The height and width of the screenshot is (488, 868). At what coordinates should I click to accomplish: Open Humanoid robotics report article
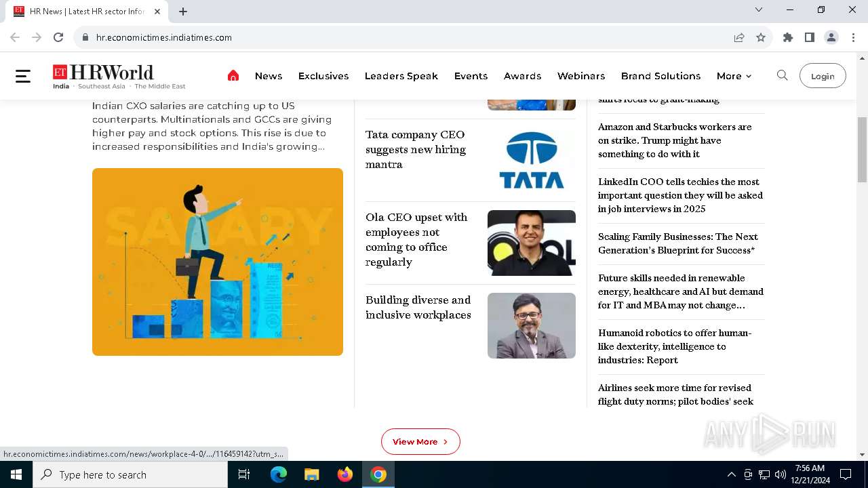point(675,346)
